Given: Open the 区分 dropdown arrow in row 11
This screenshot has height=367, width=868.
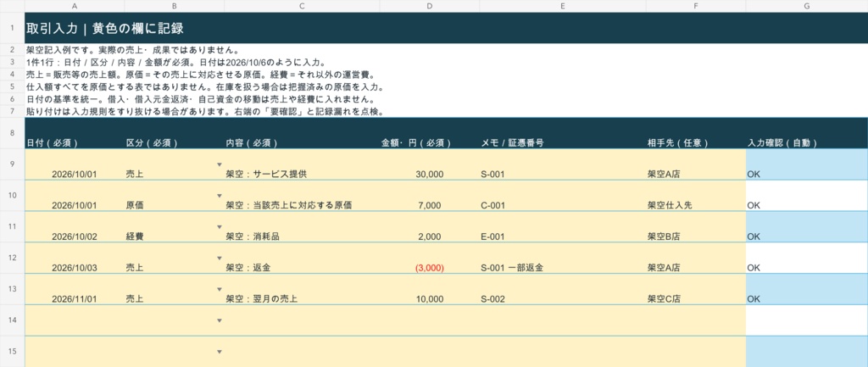Looking at the screenshot, I should pos(220,227).
